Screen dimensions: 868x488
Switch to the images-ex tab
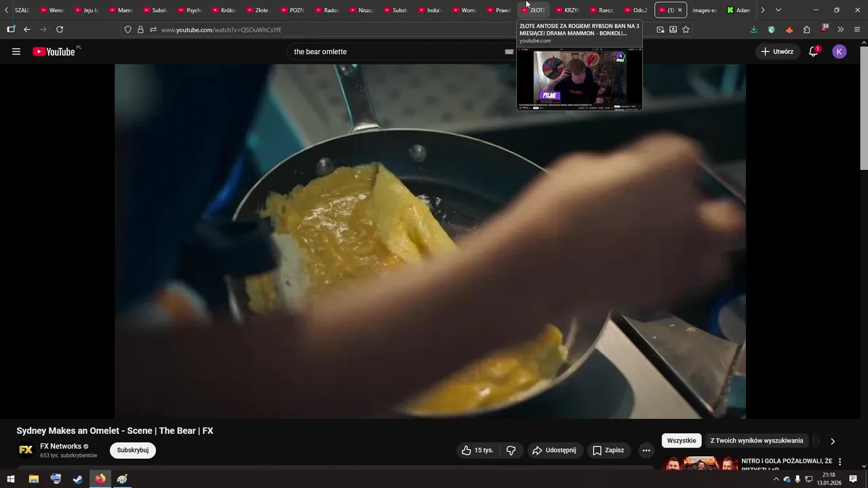point(705,10)
